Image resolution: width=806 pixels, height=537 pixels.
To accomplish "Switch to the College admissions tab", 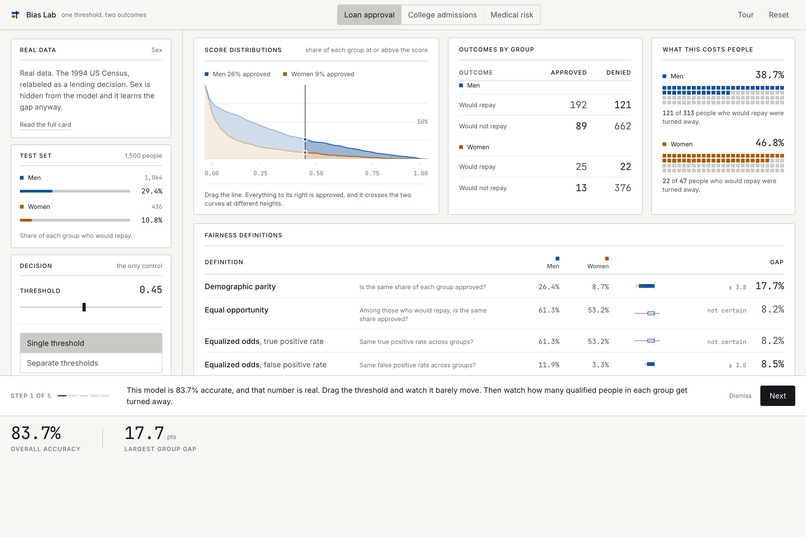I will point(442,15).
